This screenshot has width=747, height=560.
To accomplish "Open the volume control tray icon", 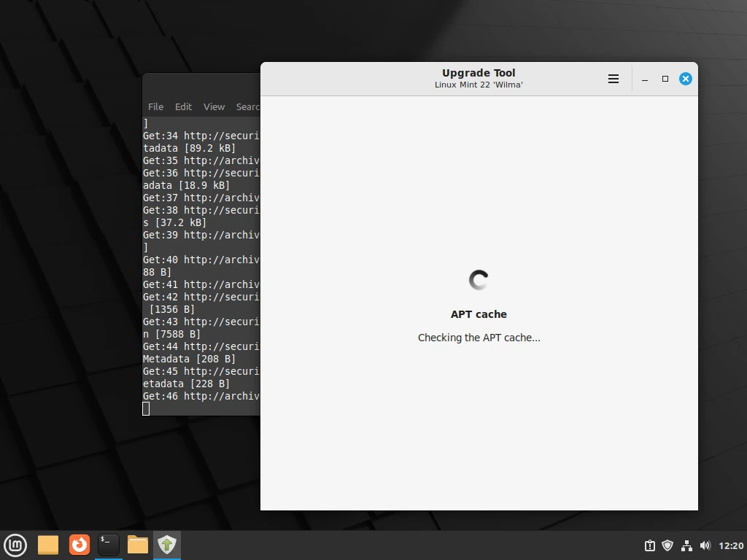I will (x=705, y=545).
